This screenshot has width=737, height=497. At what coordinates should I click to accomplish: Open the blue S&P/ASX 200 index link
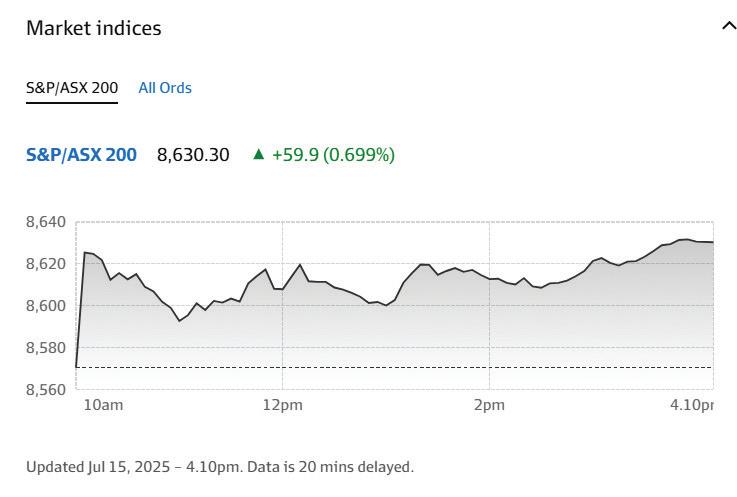click(81, 155)
